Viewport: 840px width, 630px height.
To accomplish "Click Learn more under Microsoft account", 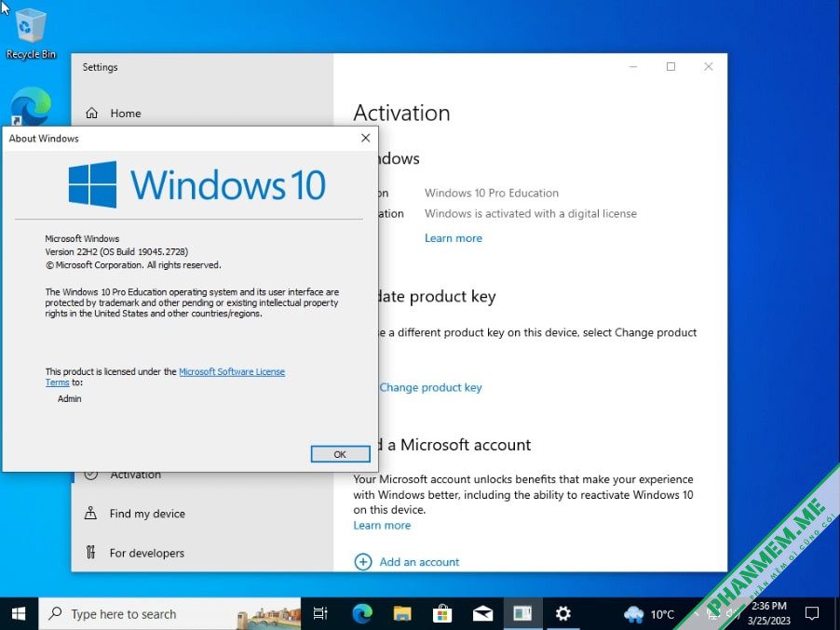I will (382, 525).
